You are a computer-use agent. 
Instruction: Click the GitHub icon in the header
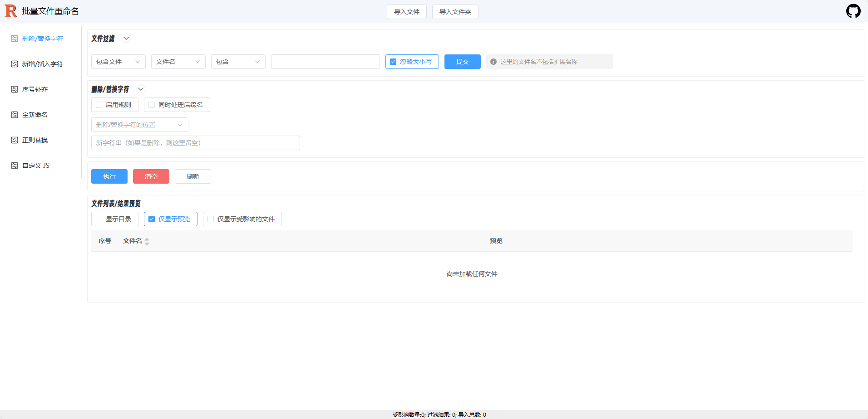[853, 11]
